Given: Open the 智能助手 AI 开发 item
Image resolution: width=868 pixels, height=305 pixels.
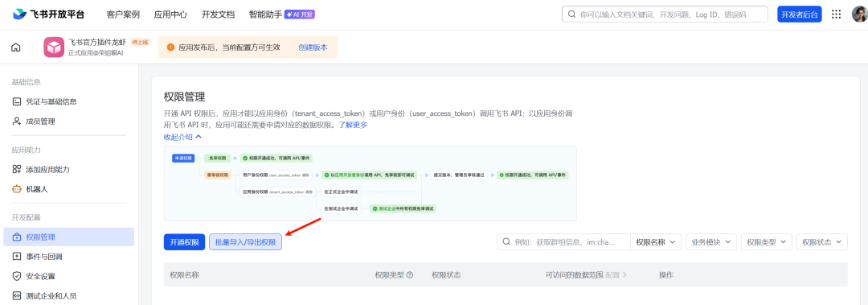Looking at the screenshot, I should click(x=282, y=14).
